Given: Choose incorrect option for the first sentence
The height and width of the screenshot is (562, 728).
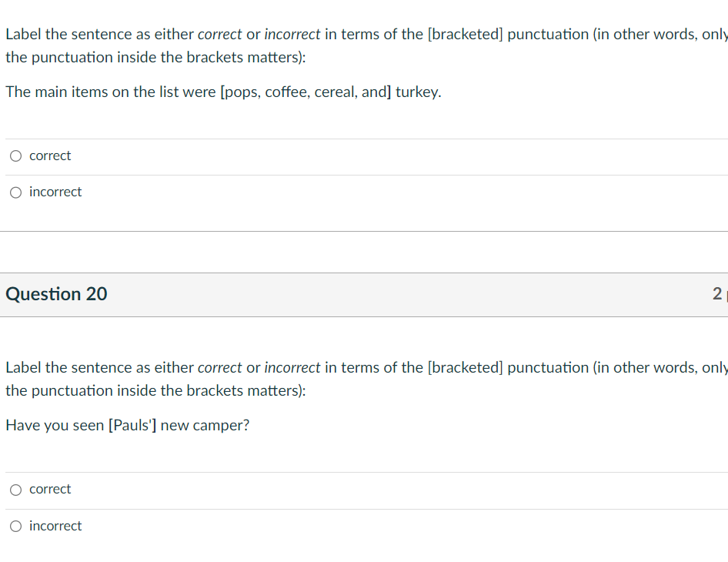Looking at the screenshot, I should click(x=15, y=192).
